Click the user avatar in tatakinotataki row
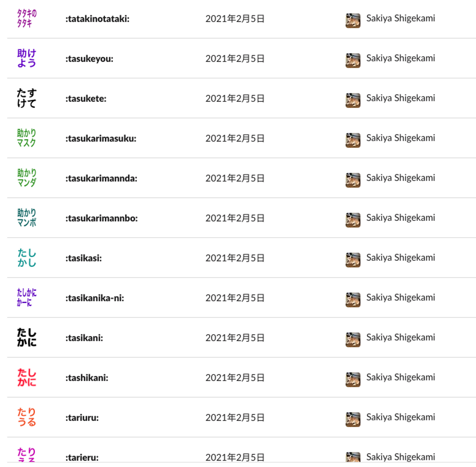Screen dimensions: 476x467 click(353, 20)
